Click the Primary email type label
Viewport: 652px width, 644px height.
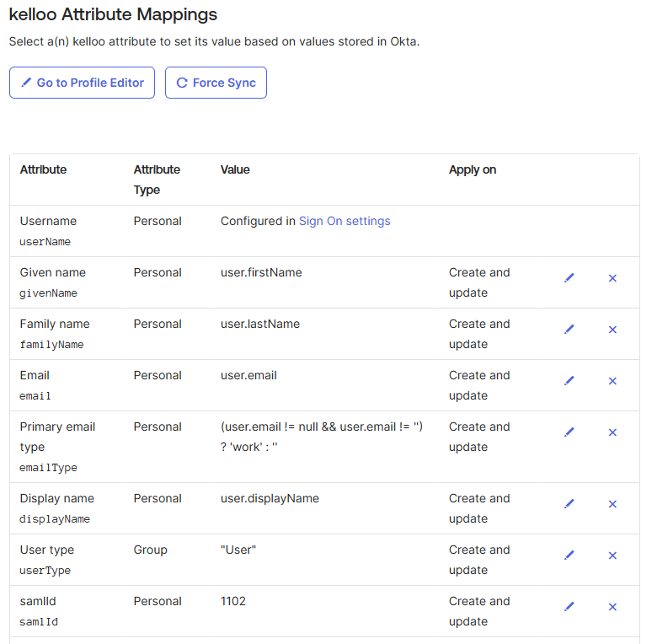click(x=57, y=437)
